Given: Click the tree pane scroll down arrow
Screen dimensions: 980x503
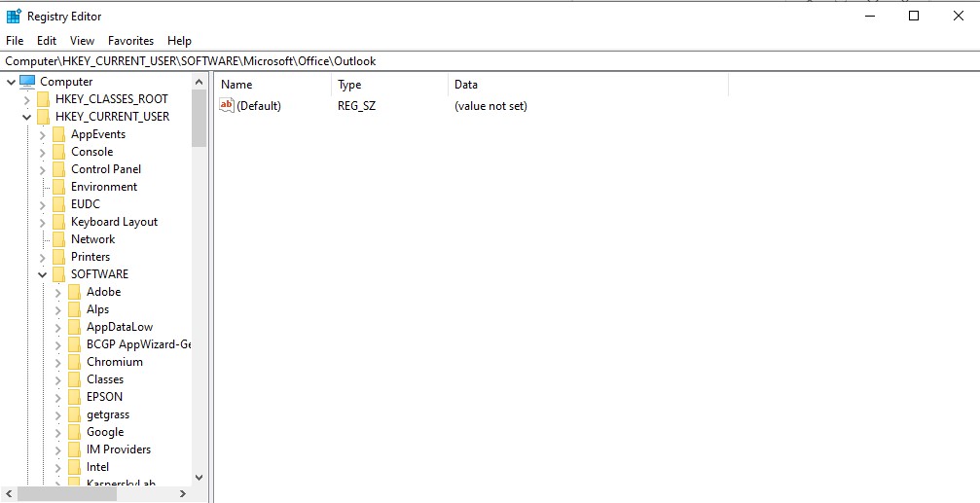Looking at the screenshot, I should (x=200, y=477).
